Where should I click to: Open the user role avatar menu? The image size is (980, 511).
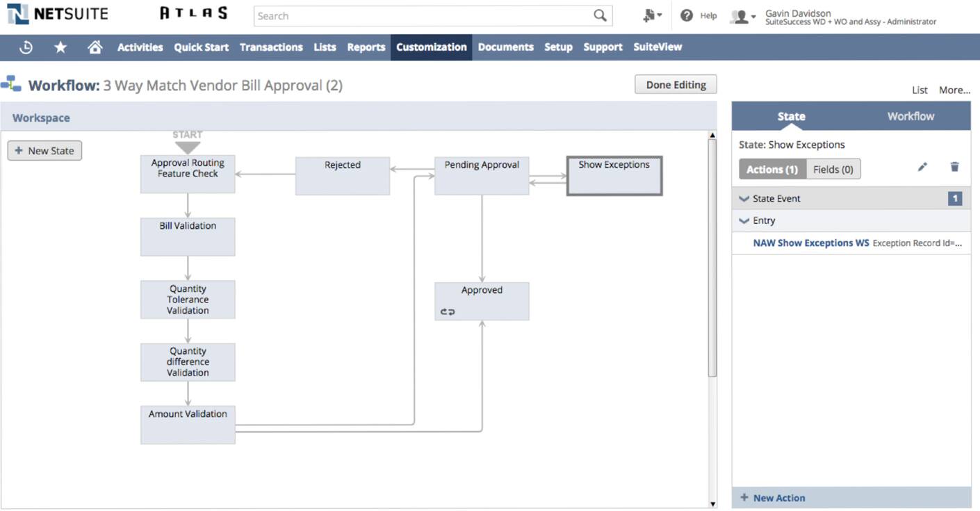click(x=742, y=16)
